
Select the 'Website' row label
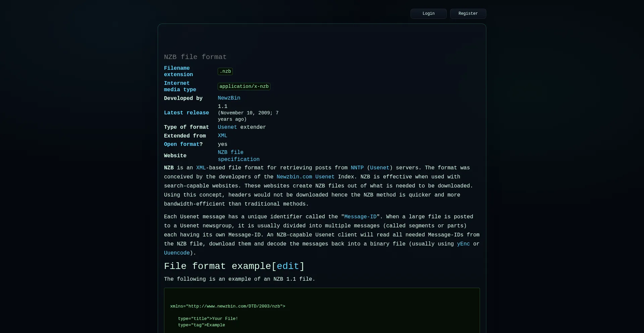tap(175, 156)
